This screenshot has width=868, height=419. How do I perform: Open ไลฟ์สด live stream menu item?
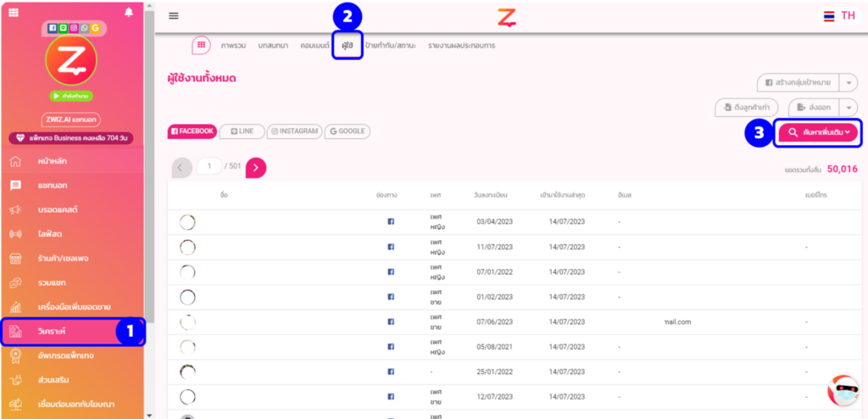tap(53, 233)
